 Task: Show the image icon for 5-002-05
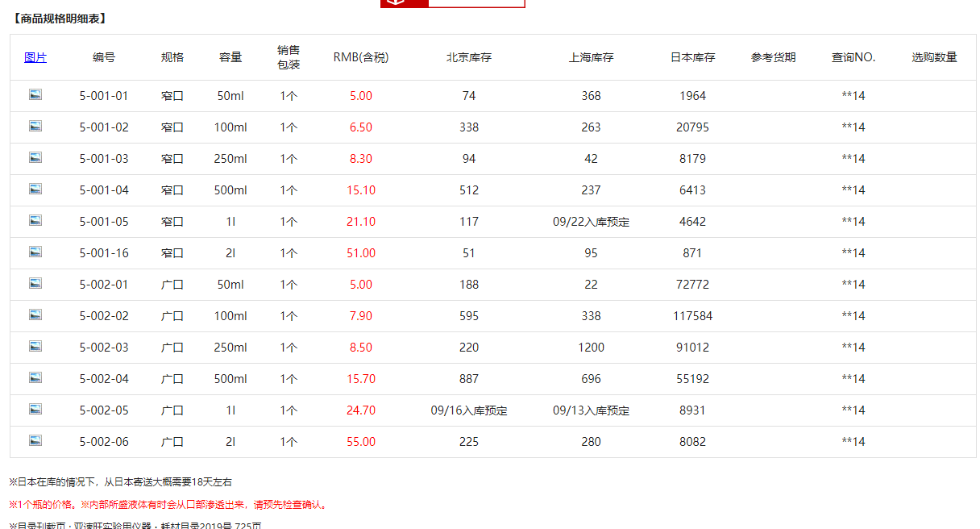(35, 409)
